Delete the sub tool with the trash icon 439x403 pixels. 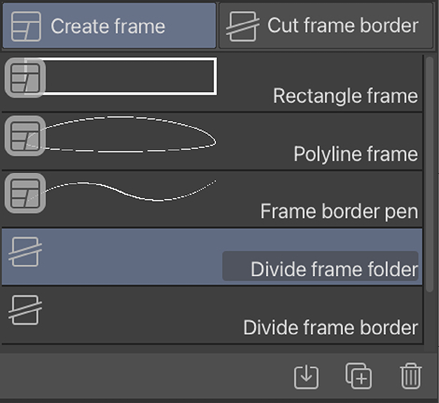(x=410, y=376)
